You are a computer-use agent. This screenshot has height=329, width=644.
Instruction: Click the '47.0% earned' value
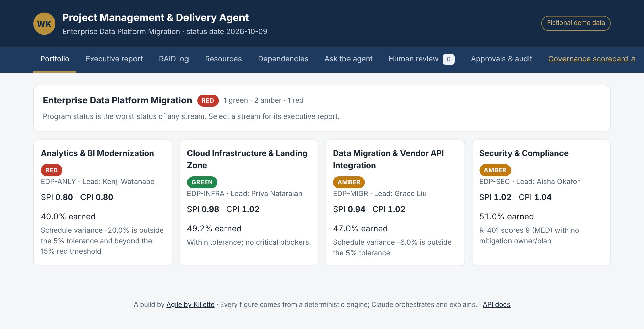coord(360,229)
